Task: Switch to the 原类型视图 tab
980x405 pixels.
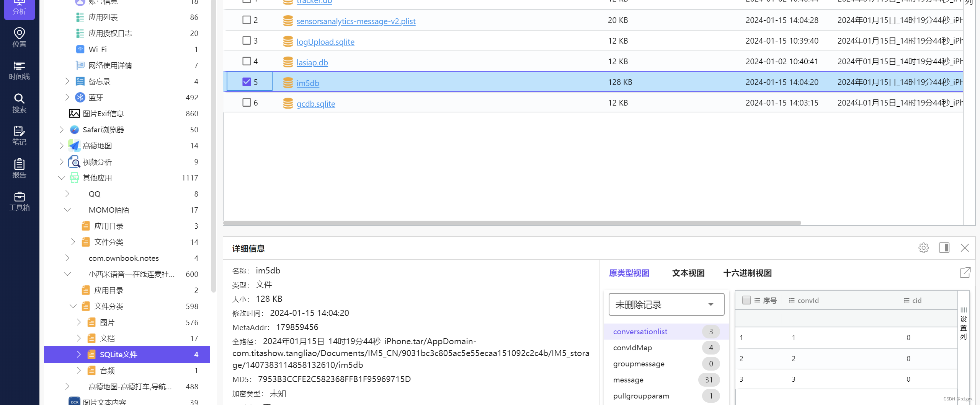Action: pyautogui.click(x=629, y=273)
